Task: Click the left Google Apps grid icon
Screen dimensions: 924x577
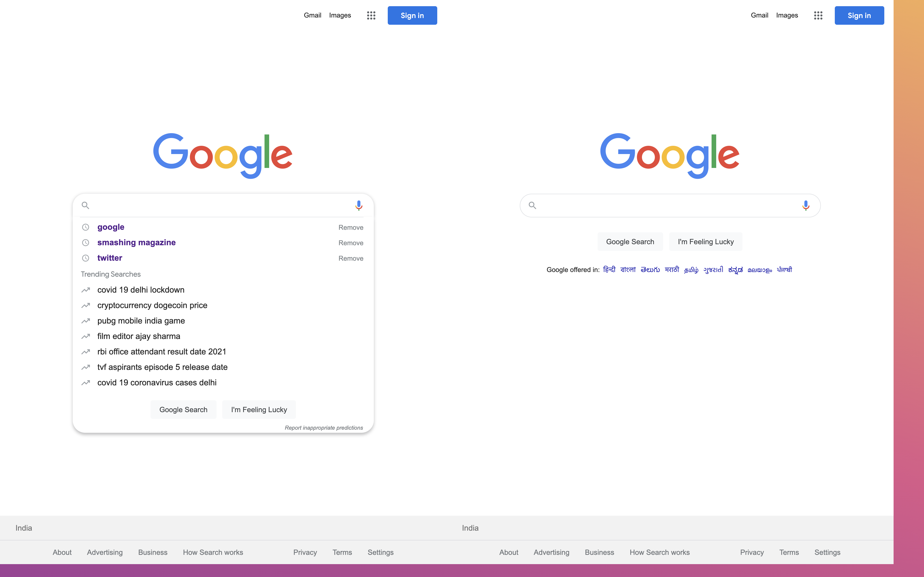Action: point(370,15)
